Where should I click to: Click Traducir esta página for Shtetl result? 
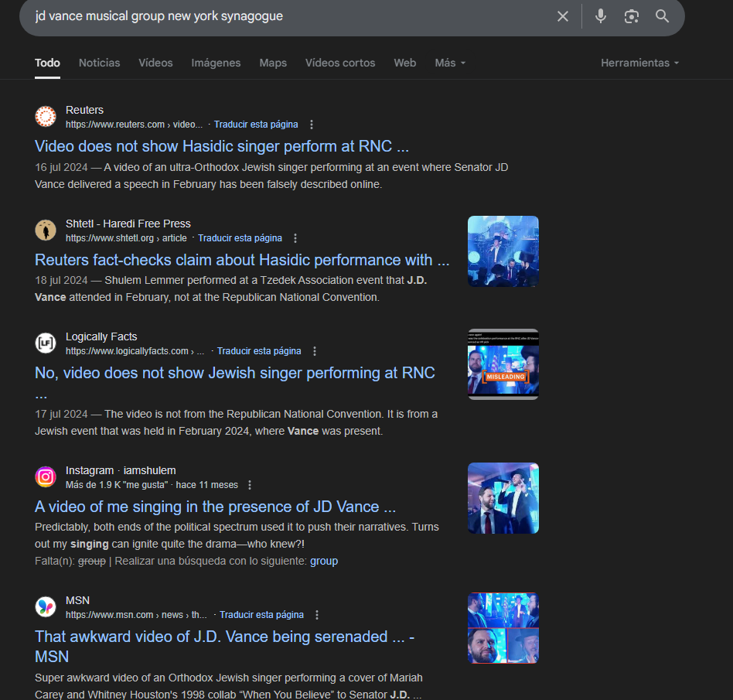tap(240, 238)
